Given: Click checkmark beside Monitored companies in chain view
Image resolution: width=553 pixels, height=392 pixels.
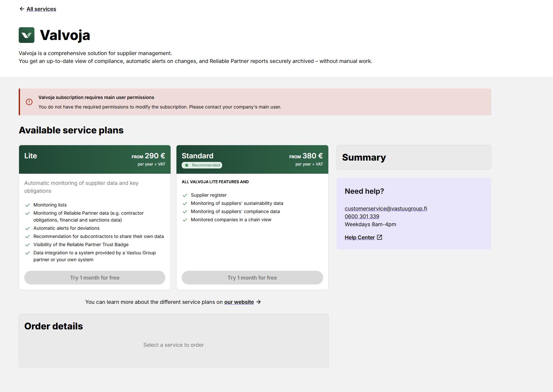Looking at the screenshot, I should point(185,220).
